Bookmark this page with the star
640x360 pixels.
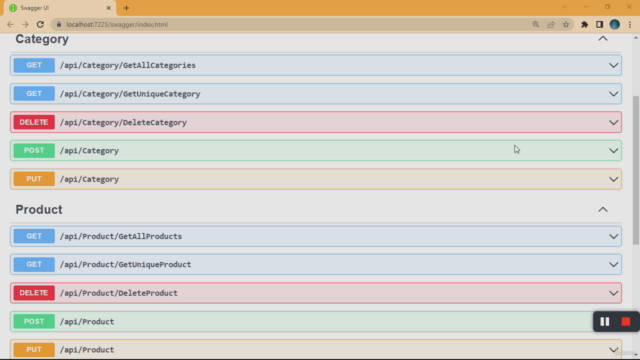(566, 24)
